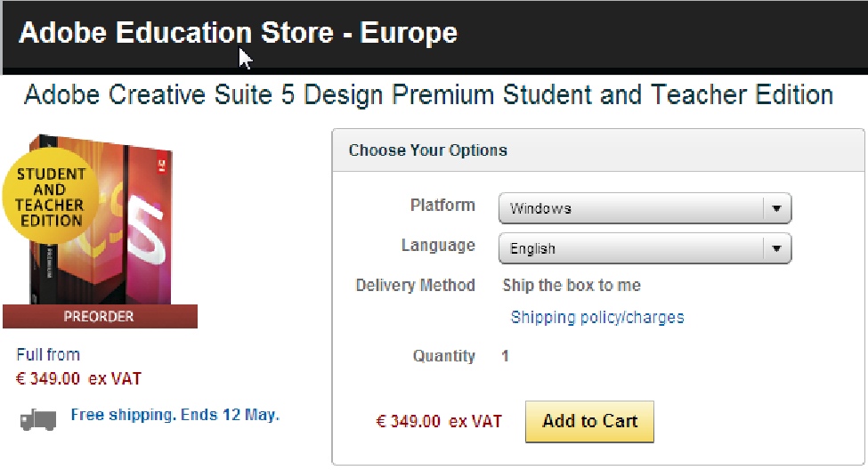
Task: Click the product title heading
Action: coord(428,94)
